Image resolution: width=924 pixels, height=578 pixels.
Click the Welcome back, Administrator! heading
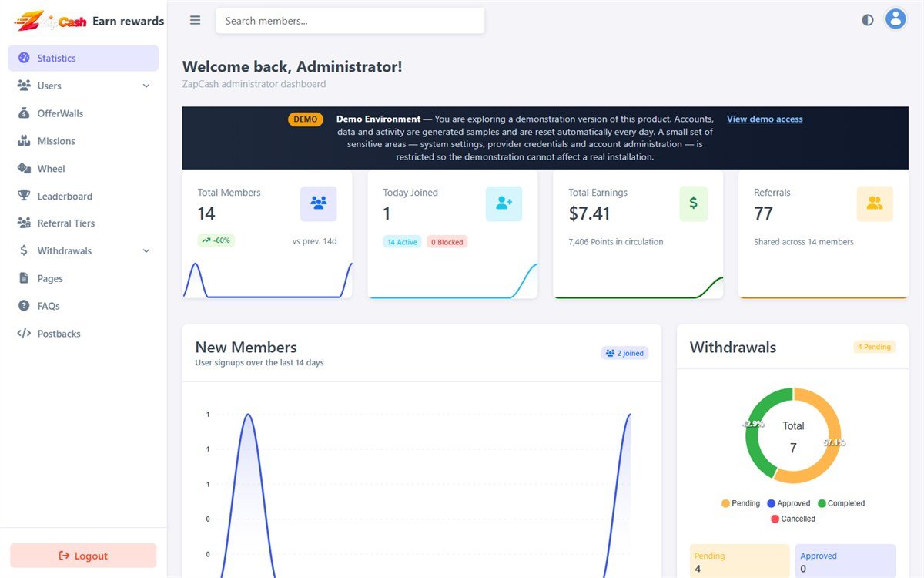pos(292,66)
